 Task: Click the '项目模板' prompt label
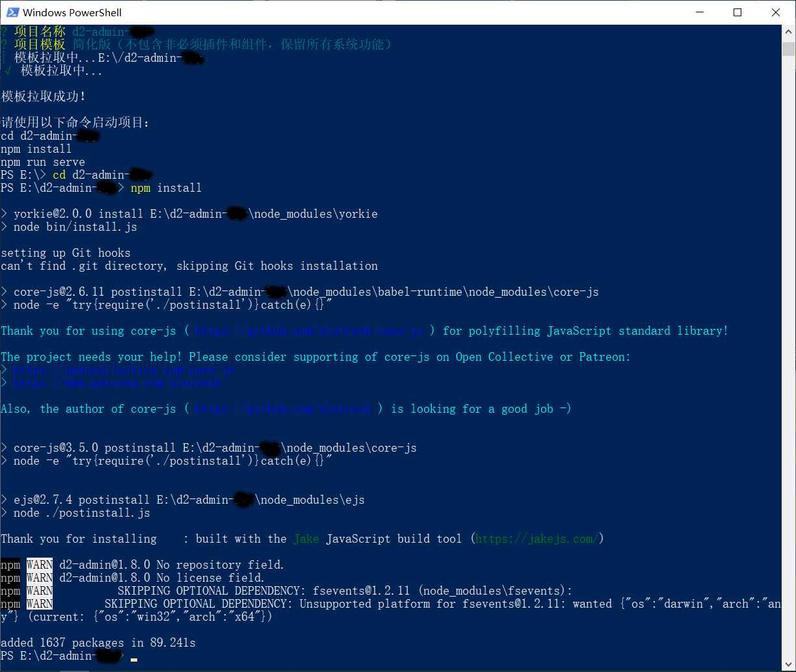click(x=40, y=44)
